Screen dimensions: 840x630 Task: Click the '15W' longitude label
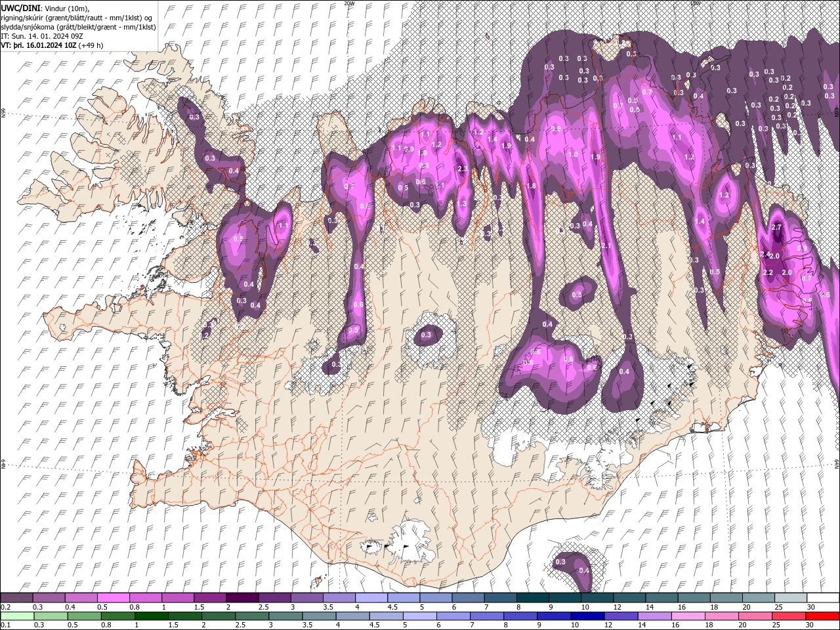pyautogui.click(x=695, y=3)
